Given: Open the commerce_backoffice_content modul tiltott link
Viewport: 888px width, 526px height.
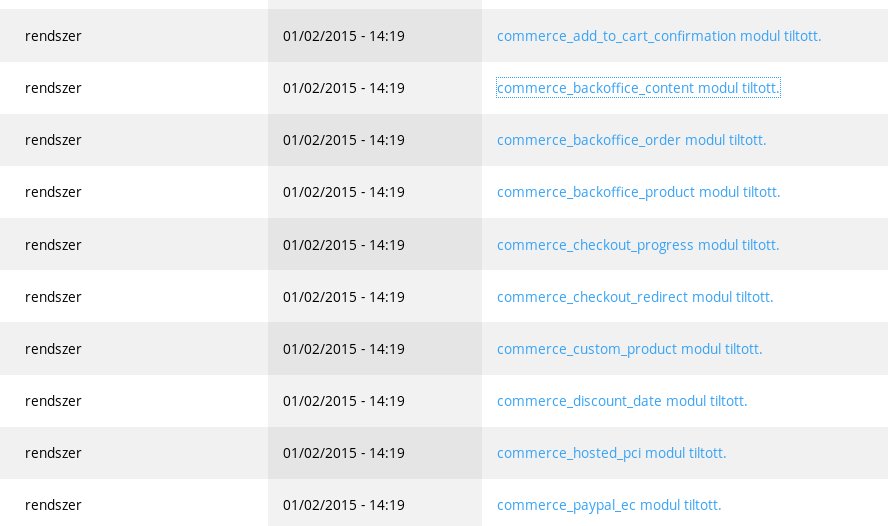Looking at the screenshot, I should (x=638, y=88).
